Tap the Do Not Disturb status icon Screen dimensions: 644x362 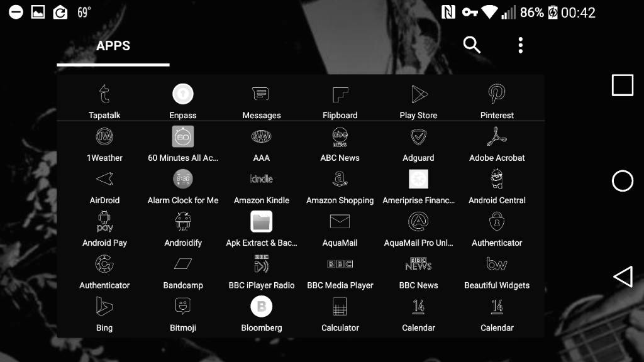[x=16, y=13]
